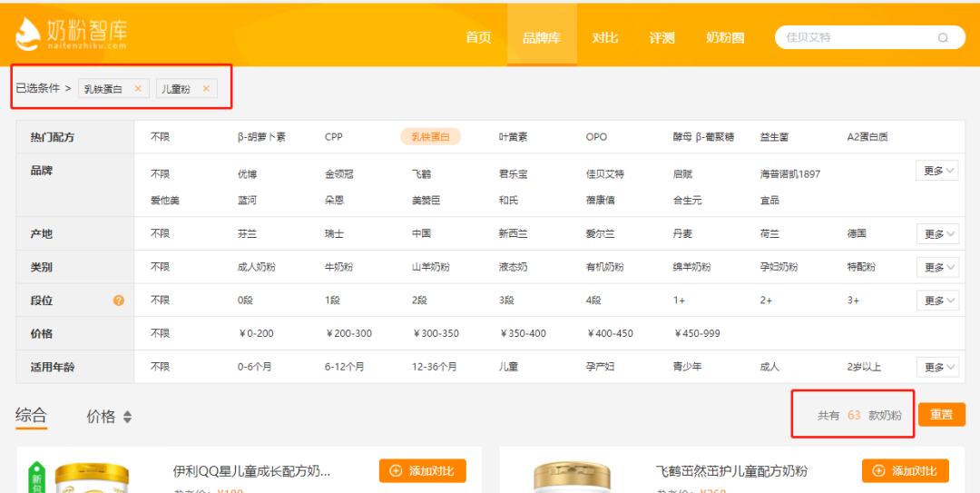The width and height of the screenshot is (980, 493).
Task: Expand 更多 in the 品牌 row
Action: click(937, 170)
